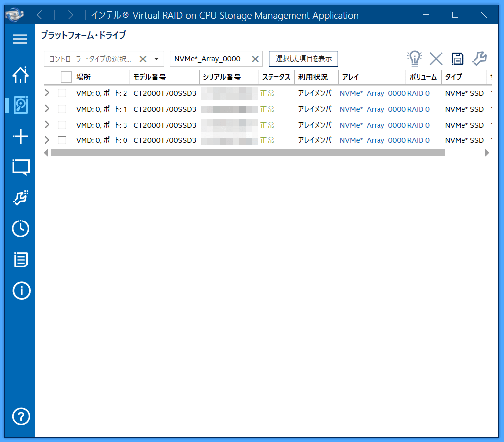Sort by ボリューム column header
The width and height of the screenshot is (504, 442).
(423, 77)
